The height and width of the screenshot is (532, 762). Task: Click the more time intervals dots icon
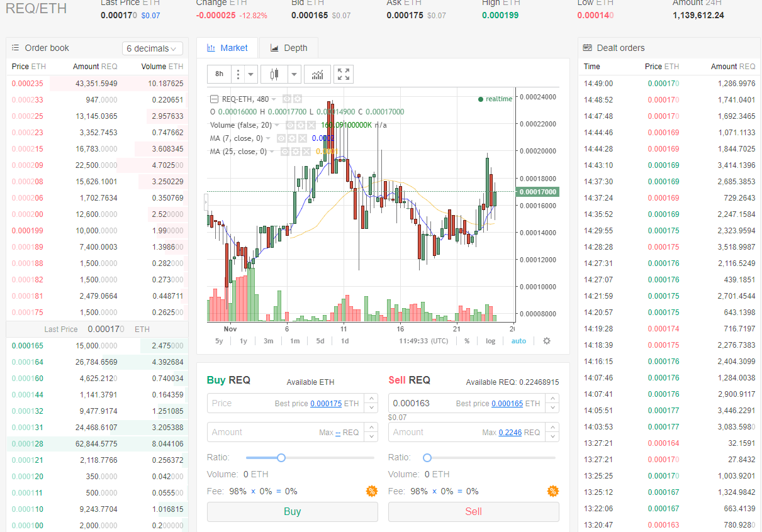(238, 74)
